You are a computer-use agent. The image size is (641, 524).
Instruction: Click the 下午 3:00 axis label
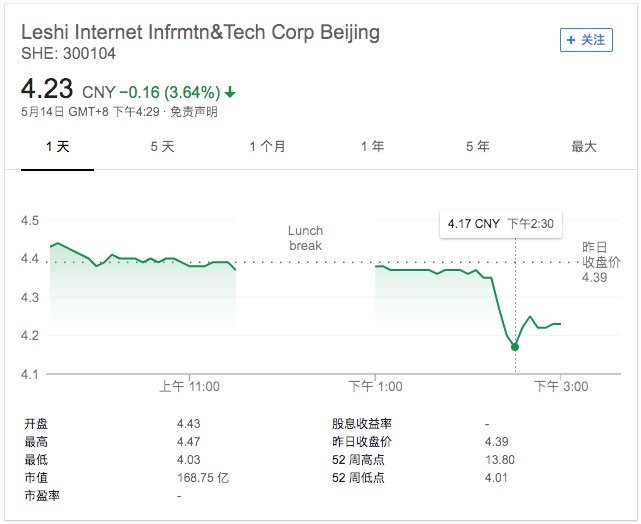tap(561, 386)
